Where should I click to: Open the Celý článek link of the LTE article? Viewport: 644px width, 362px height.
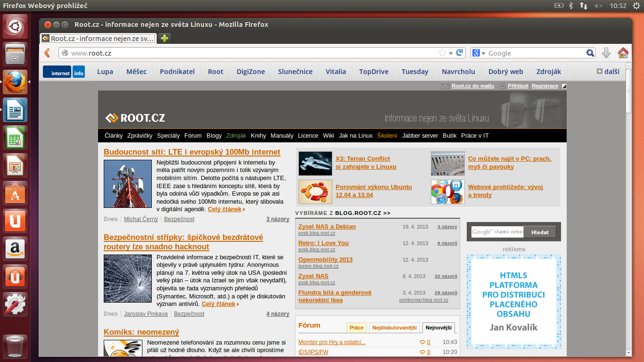click(224, 209)
